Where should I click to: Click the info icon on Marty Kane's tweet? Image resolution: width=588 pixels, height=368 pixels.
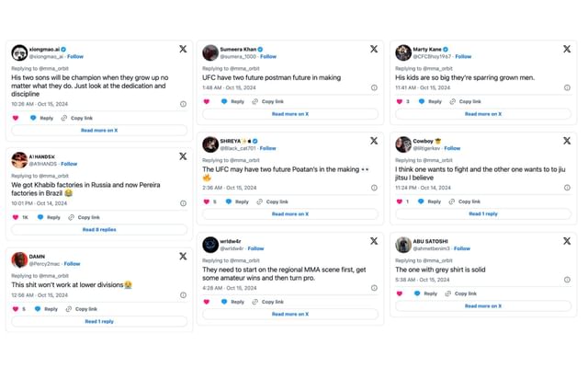[x=567, y=88]
